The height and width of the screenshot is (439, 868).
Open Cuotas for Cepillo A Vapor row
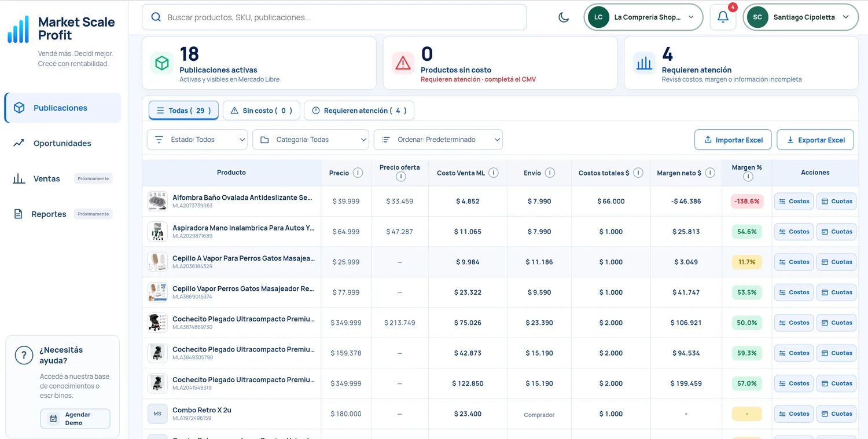pyautogui.click(x=836, y=262)
